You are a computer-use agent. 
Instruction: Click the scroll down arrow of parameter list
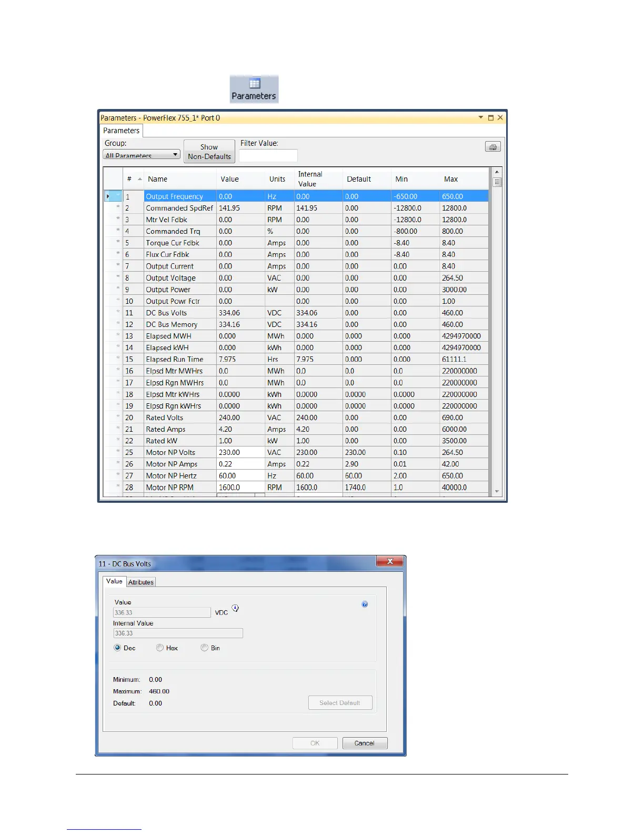[497, 491]
